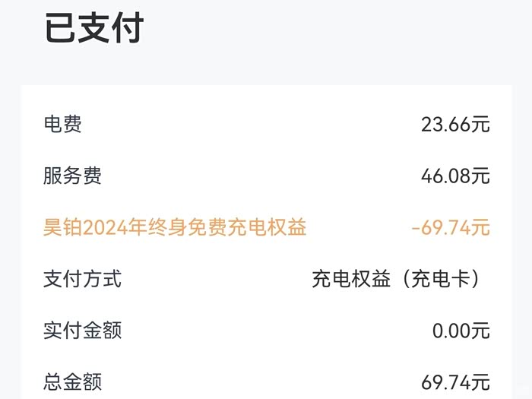This screenshot has width=532, height=399.
Task: Select the 支付方式 label
Action: click(x=82, y=279)
